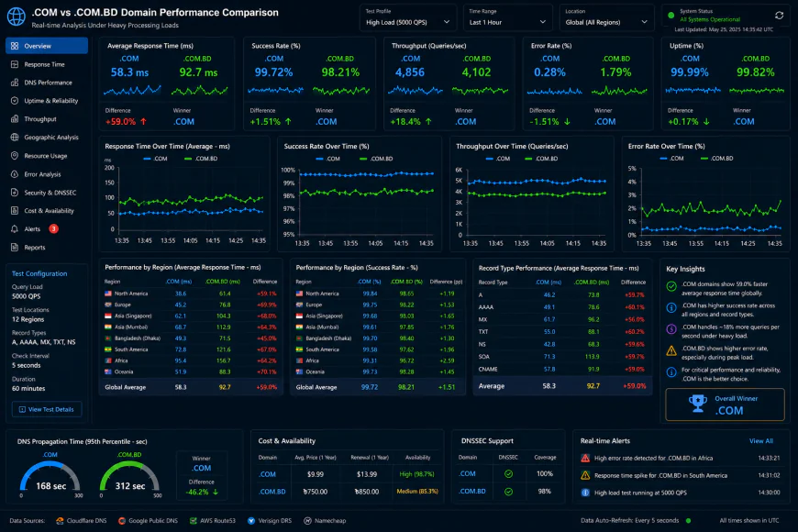The image size is (798, 532).
Task: Click the blue info icon for load test alert
Action: click(x=585, y=493)
